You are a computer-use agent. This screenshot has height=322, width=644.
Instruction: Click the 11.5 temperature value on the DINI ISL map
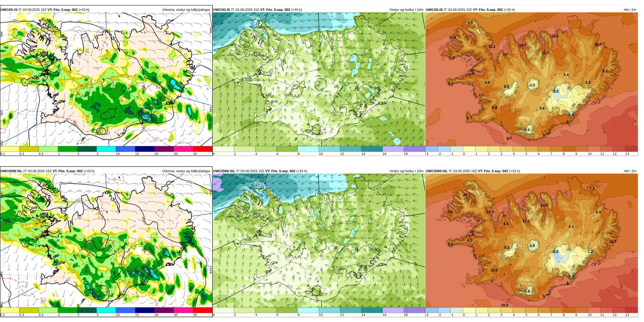tap(544, 205)
